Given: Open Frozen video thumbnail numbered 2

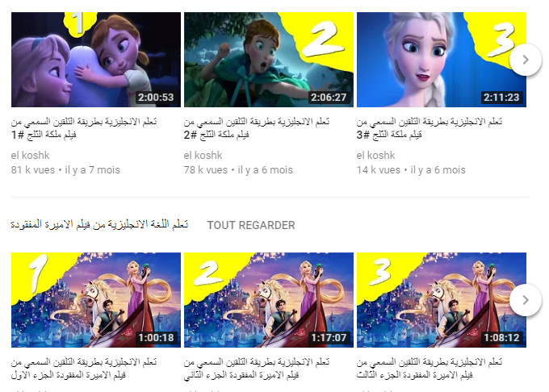Looking at the screenshot, I should 269,60.
